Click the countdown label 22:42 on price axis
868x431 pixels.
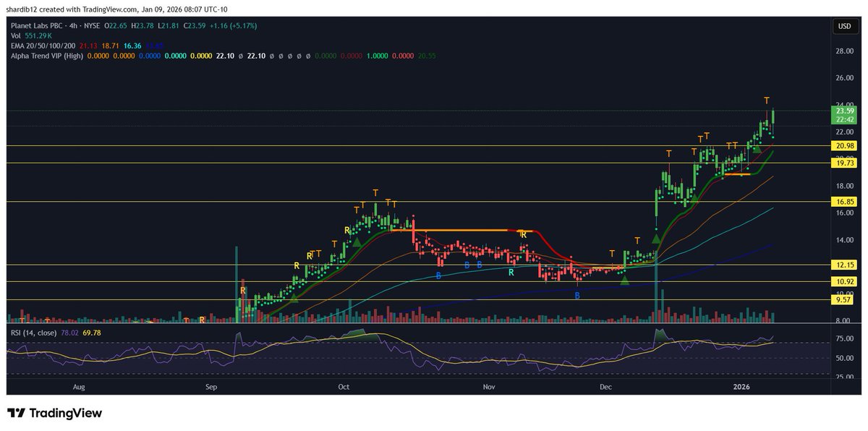[844, 119]
